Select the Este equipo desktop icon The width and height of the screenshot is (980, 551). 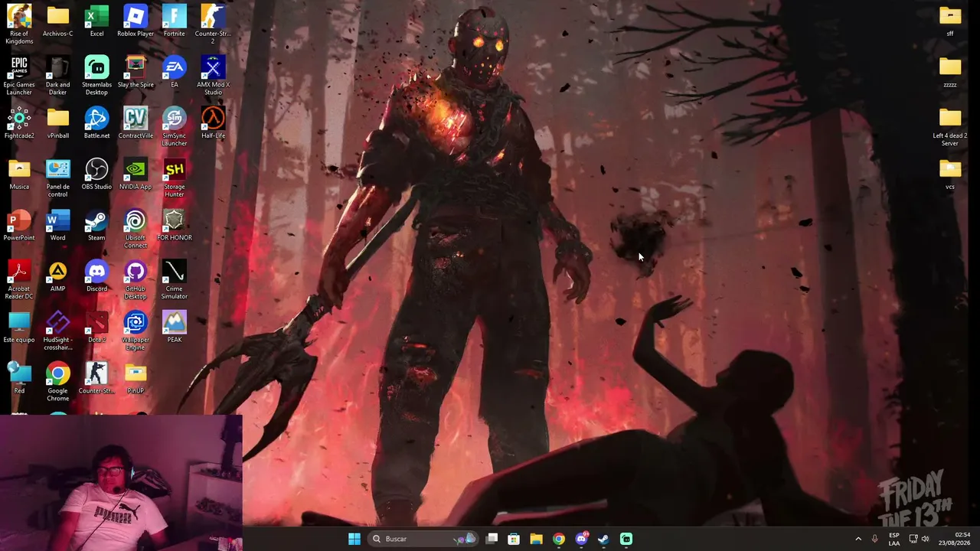[19, 327]
